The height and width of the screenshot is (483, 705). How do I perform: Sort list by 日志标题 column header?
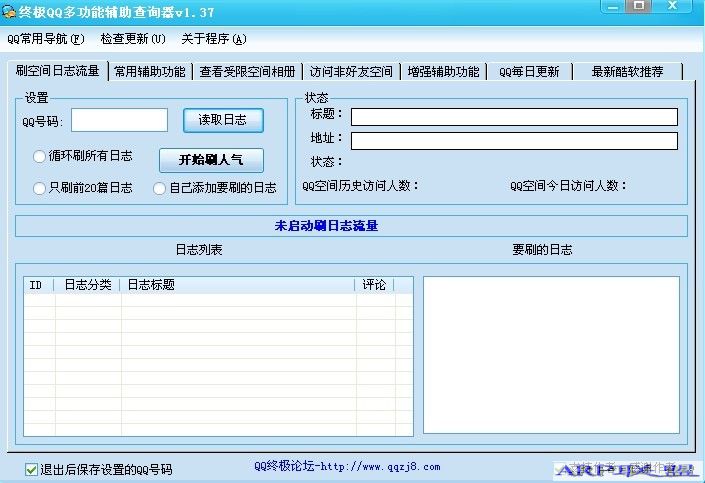[238, 285]
